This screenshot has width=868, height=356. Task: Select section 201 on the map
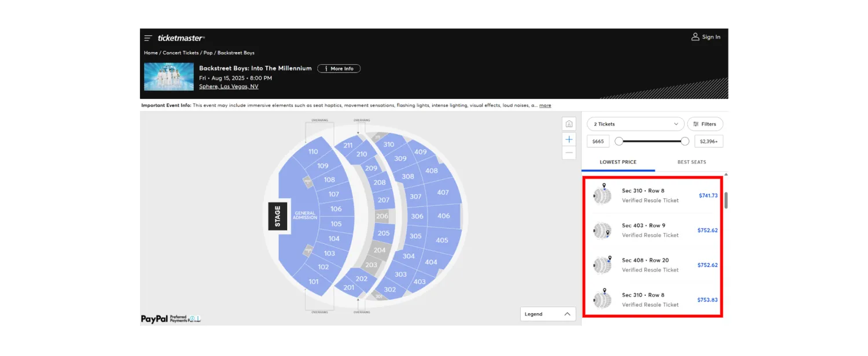click(x=348, y=287)
